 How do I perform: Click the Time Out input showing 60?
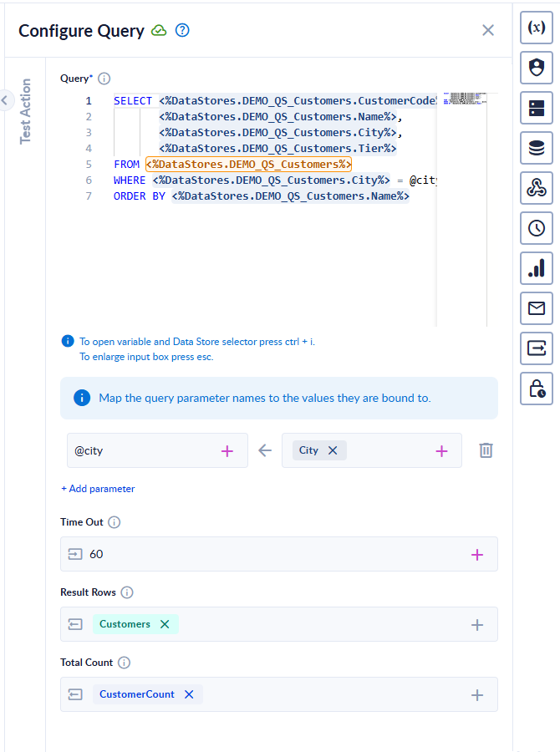click(x=279, y=554)
